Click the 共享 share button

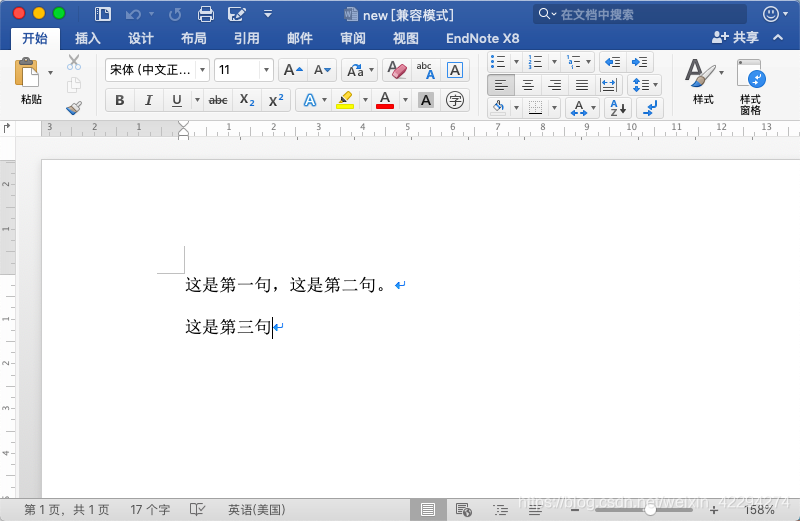click(x=735, y=37)
